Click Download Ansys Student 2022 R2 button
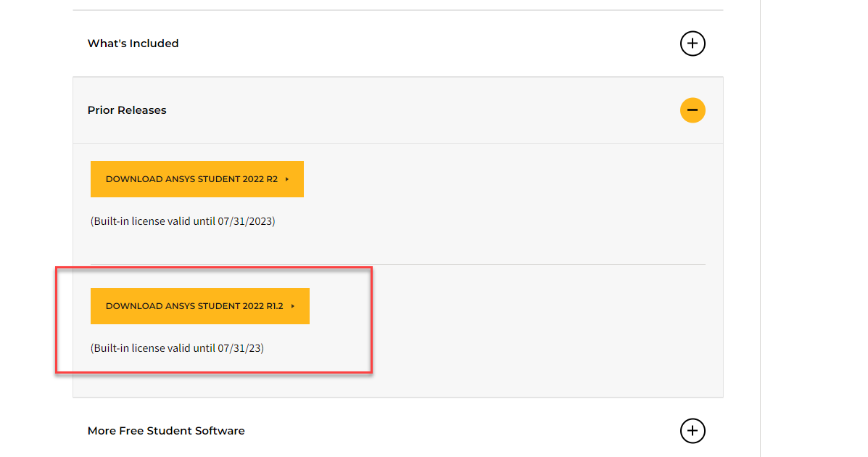The width and height of the screenshot is (868, 457). tap(197, 179)
